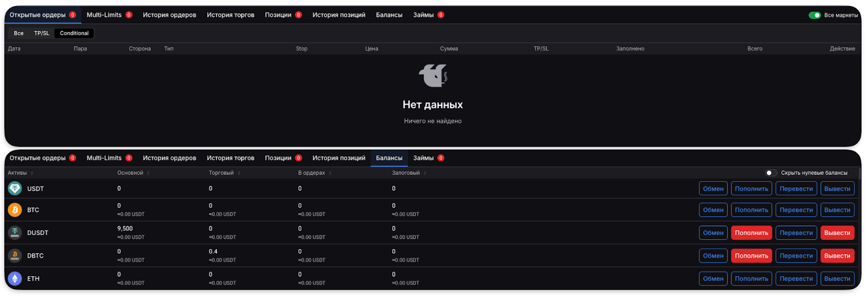Switch to 'Займы' tab in bottom panel
Screen dimensions: 868x299
click(423, 158)
